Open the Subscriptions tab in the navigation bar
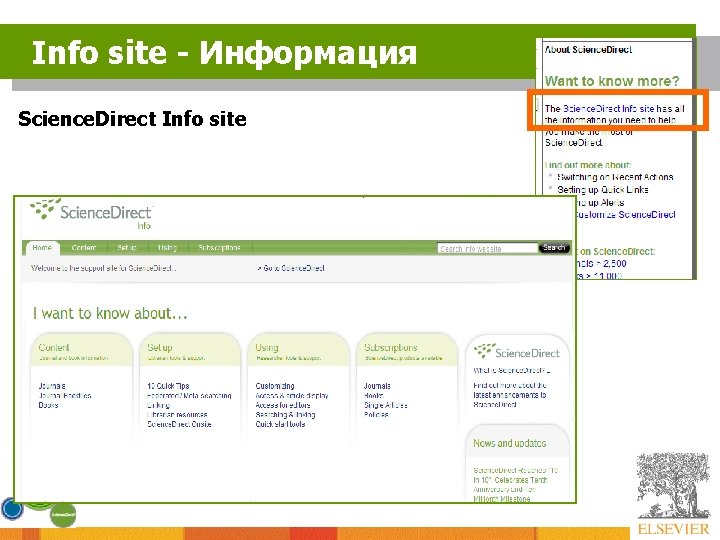This screenshot has width=720, height=540. coord(219,248)
